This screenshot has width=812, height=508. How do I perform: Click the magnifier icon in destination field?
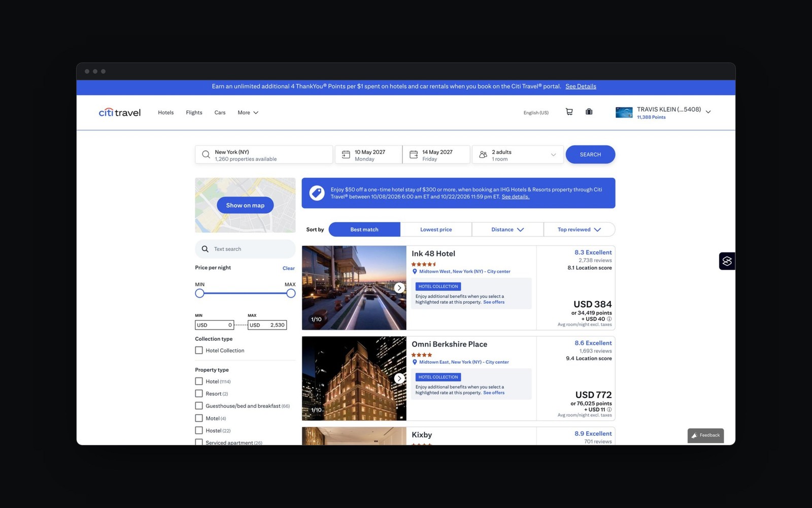tap(206, 154)
